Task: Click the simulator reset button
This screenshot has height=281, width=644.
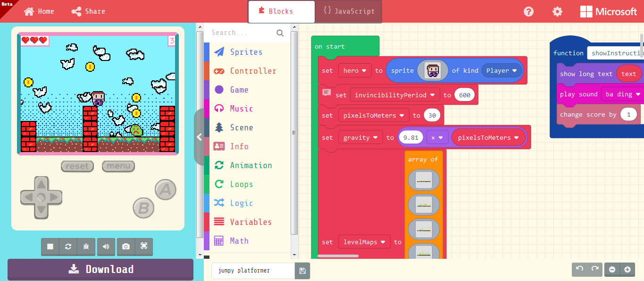Action: point(77,166)
